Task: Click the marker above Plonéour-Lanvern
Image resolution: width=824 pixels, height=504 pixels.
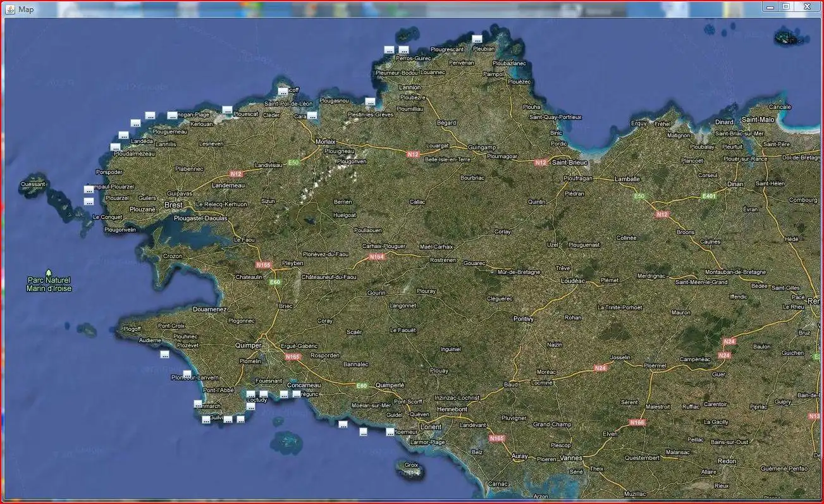Action: (187, 374)
